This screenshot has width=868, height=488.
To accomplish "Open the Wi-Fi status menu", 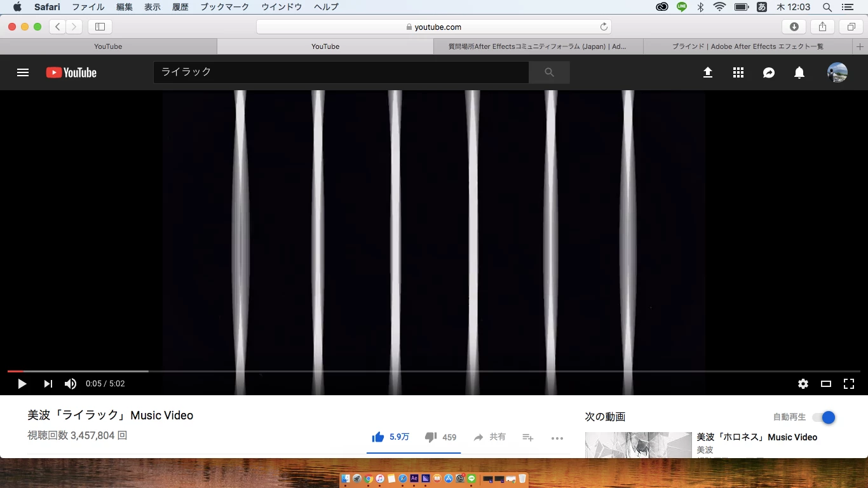I will [719, 7].
